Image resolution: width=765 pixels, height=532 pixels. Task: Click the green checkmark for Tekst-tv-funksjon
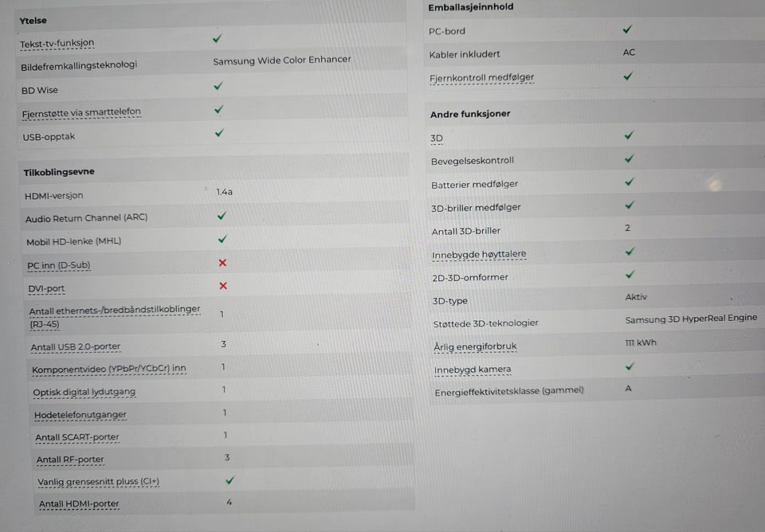(x=217, y=38)
